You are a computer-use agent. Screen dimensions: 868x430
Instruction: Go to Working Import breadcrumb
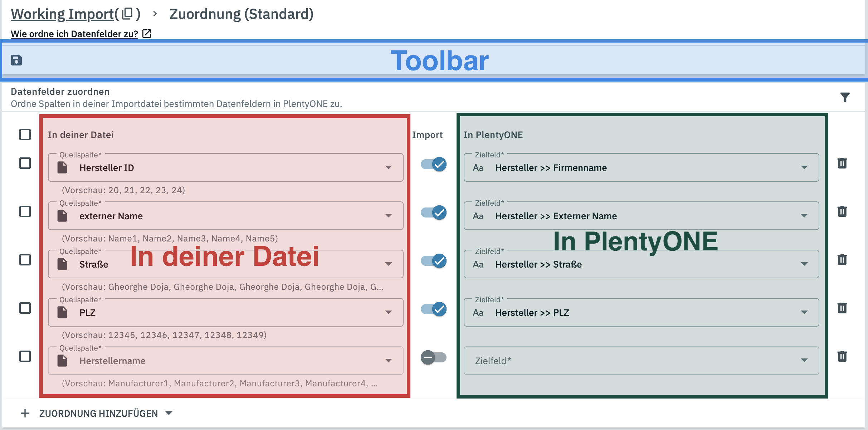[x=62, y=14]
